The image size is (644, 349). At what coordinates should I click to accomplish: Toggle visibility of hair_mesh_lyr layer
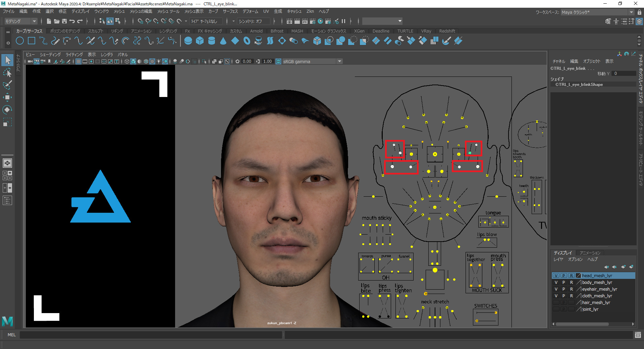[556, 302]
